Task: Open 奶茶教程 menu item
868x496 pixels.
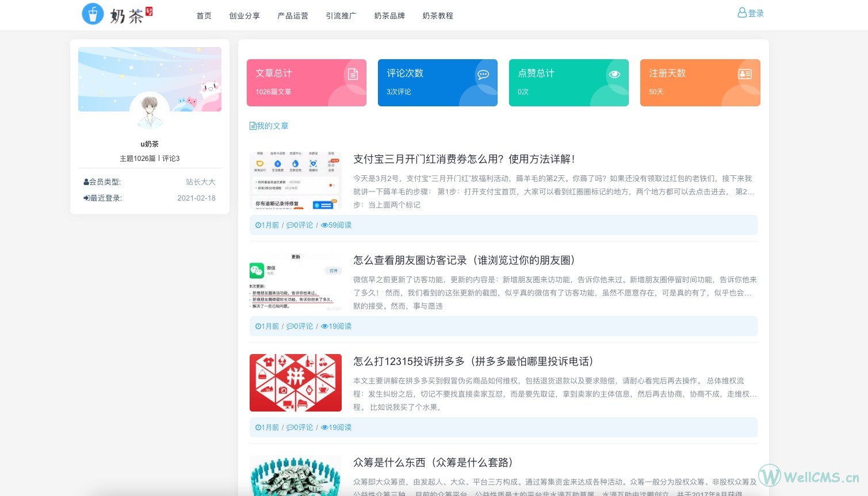Action: point(438,16)
